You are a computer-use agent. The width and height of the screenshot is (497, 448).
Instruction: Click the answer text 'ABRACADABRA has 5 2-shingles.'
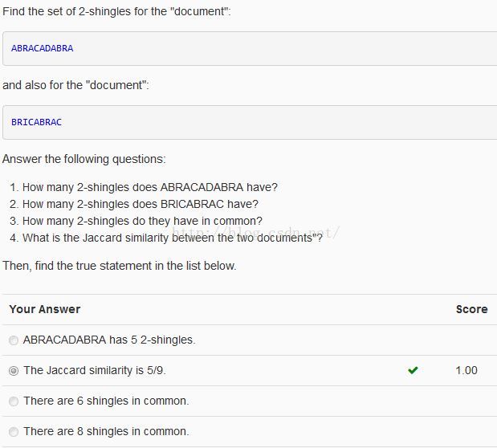[109, 340]
